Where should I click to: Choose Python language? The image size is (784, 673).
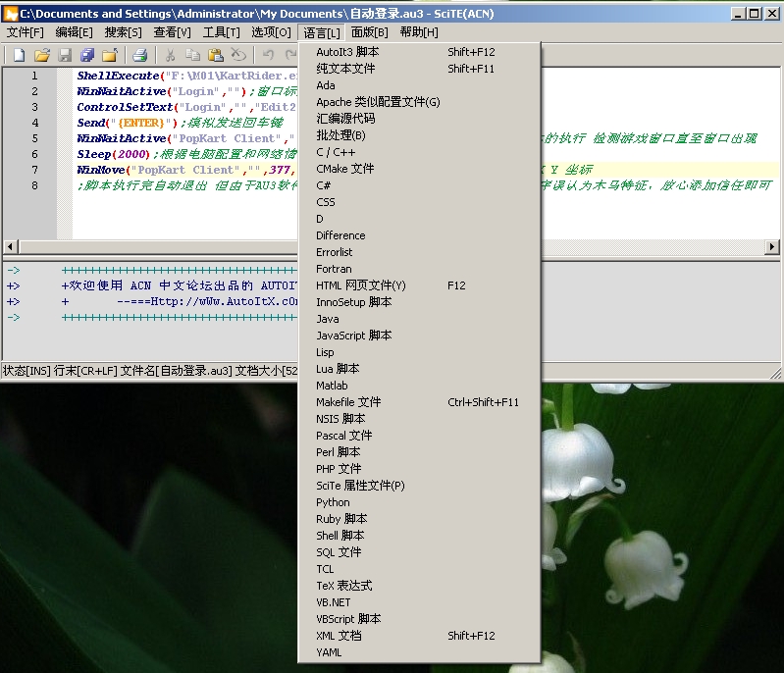coord(419,502)
